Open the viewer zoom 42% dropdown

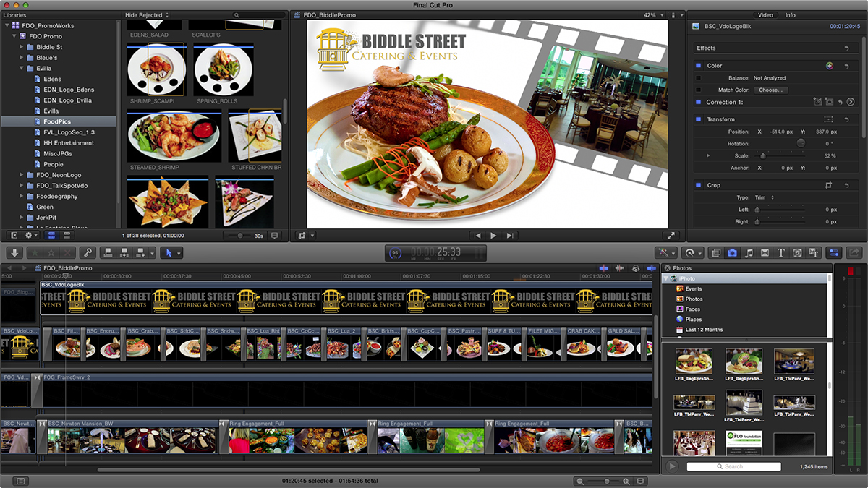coord(652,15)
